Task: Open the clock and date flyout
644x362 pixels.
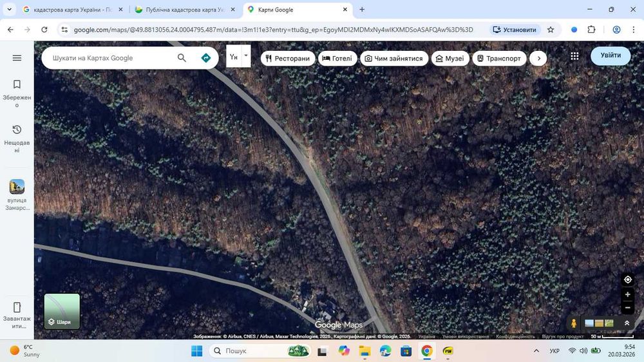Action: (x=621, y=350)
